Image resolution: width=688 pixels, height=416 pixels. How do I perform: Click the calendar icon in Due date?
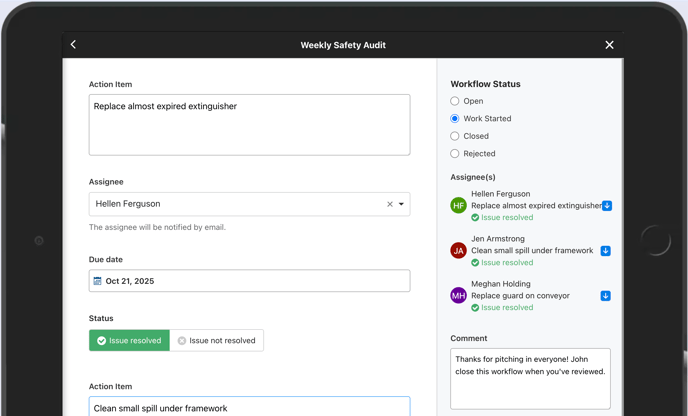point(97,281)
